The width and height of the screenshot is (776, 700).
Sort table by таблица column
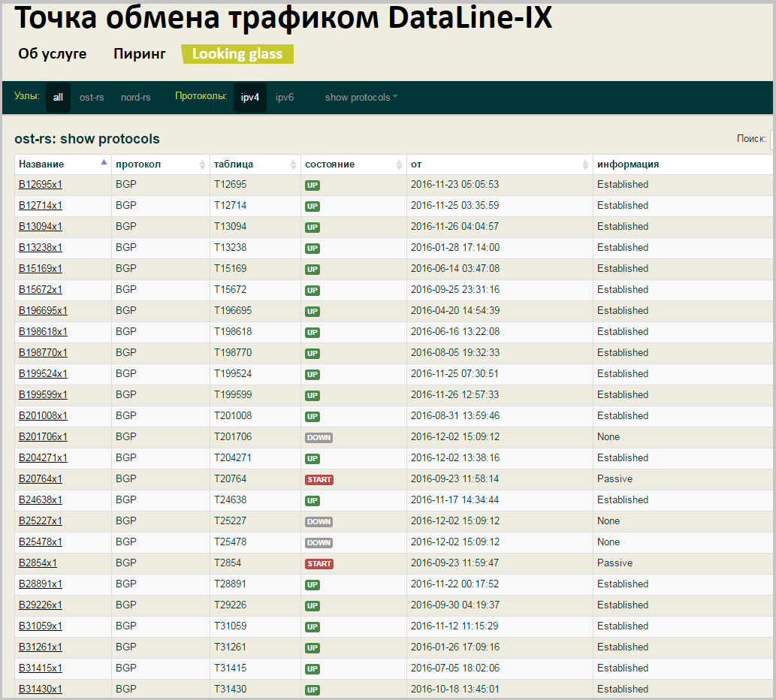coord(255,164)
